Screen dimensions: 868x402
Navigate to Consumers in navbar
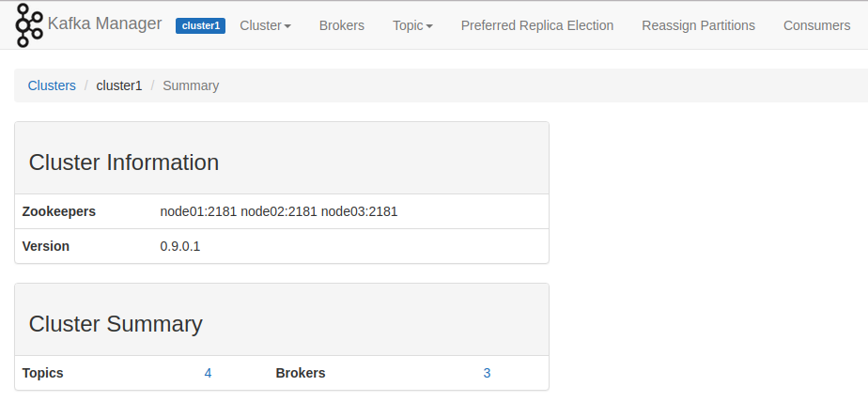(816, 26)
